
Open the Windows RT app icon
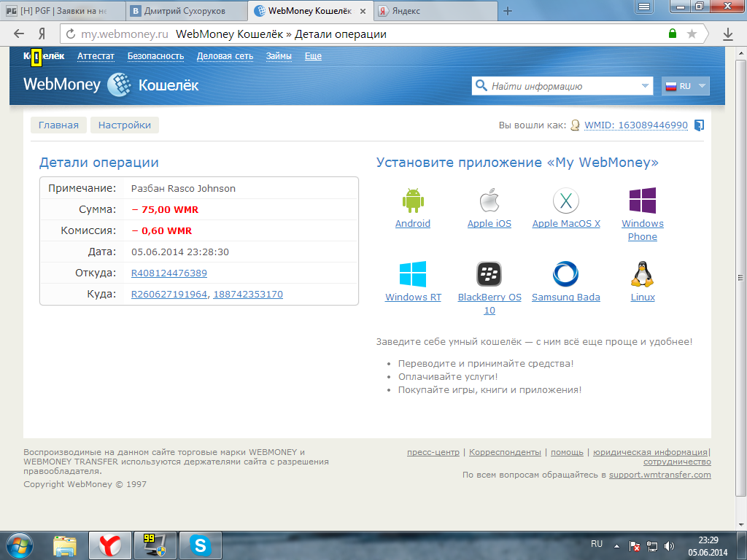(413, 274)
